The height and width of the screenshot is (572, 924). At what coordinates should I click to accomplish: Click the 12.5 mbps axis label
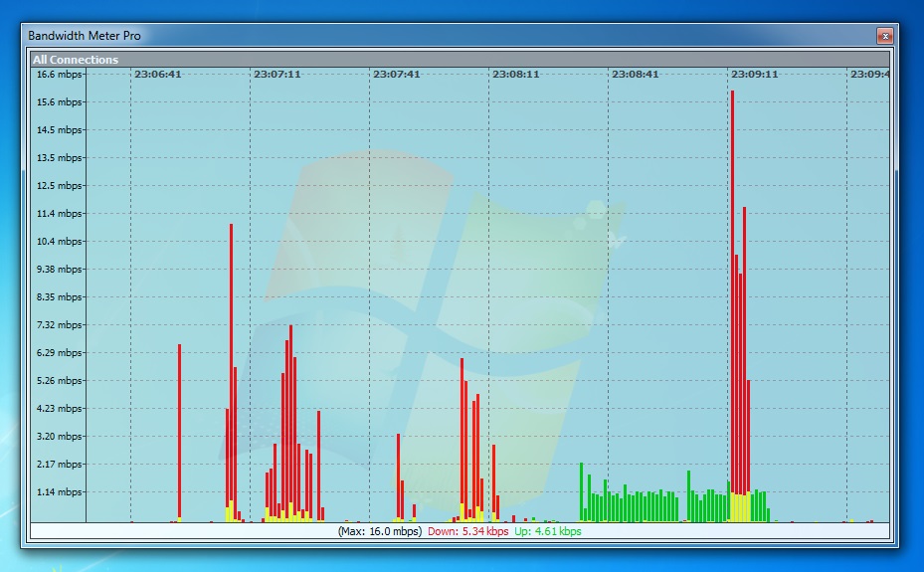[x=59, y=186]
